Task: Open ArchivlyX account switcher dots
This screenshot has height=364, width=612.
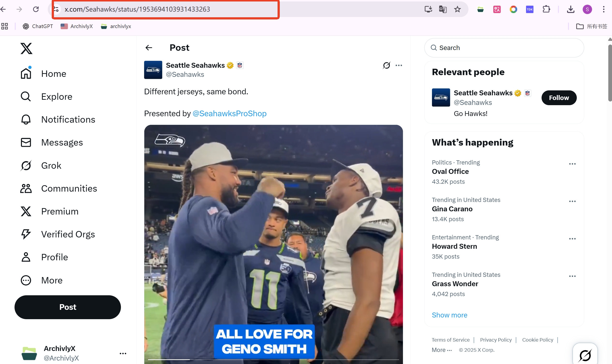Action: click(x=123, y=353)
